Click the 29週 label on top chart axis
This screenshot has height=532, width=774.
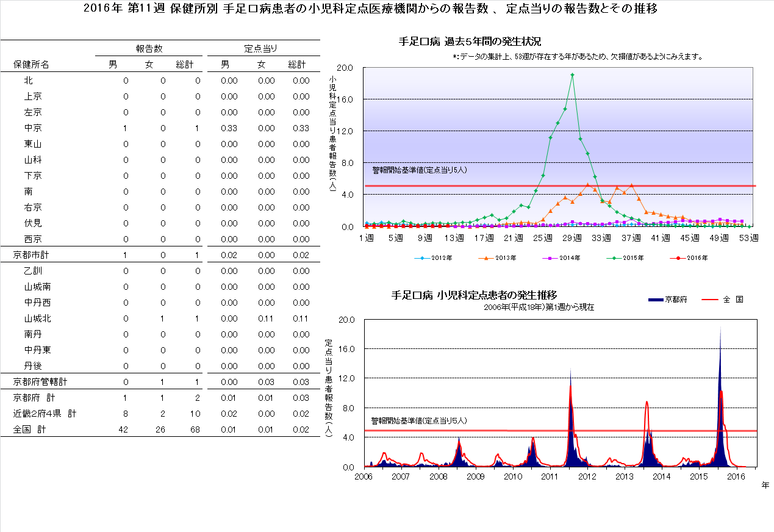(573, 237)
